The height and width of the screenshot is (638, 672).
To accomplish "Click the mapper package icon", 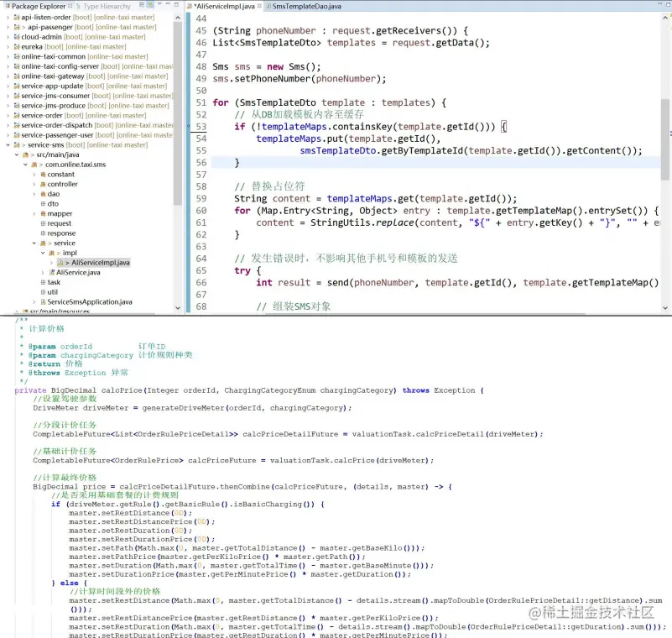I will [43, 213].
